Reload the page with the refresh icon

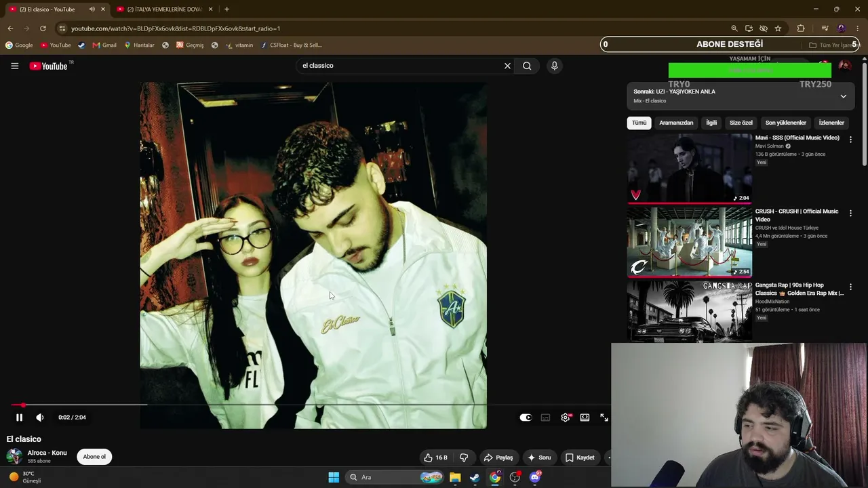(x=43, y=28)
